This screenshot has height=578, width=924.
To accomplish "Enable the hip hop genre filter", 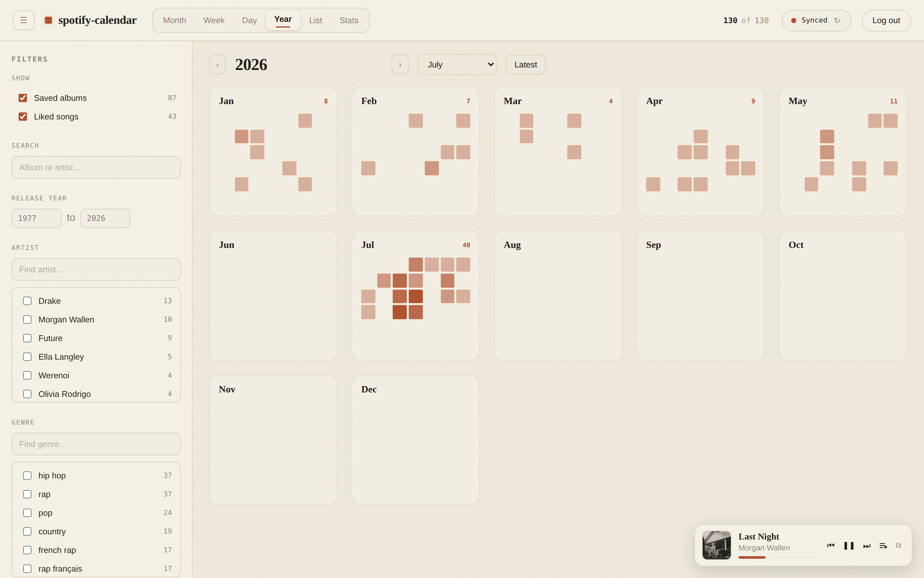I will 27,476.
